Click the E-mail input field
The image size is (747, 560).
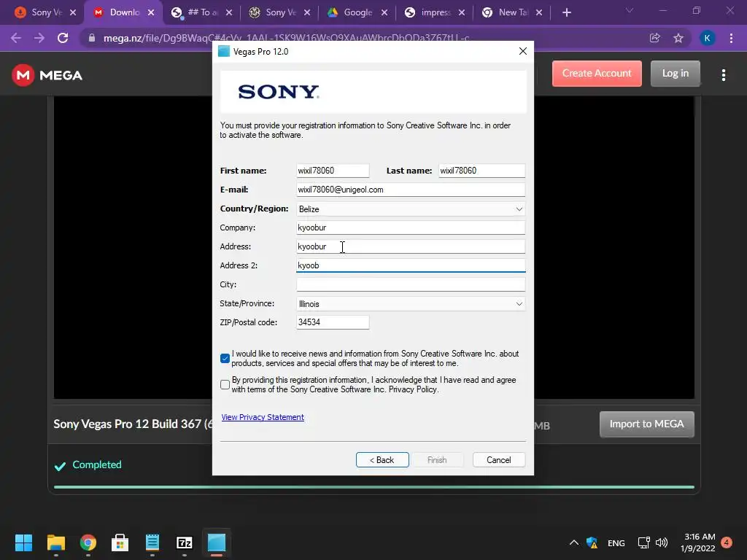411,190
